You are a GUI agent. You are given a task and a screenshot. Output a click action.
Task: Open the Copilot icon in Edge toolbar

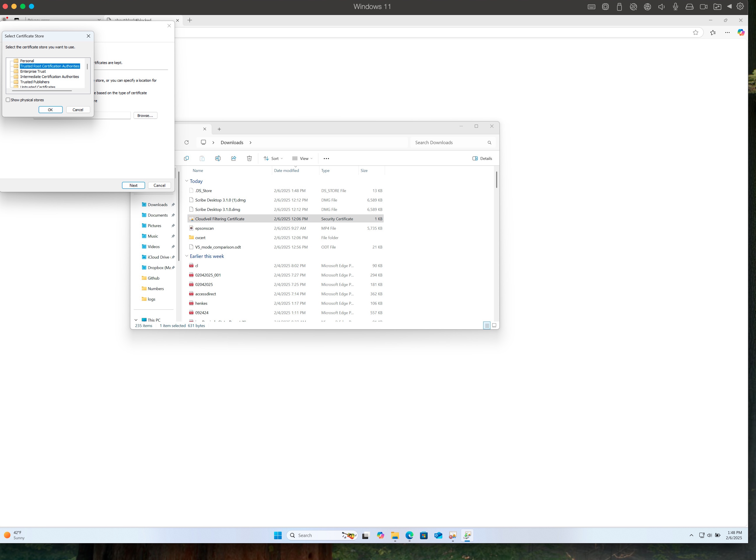click(741, 33)
